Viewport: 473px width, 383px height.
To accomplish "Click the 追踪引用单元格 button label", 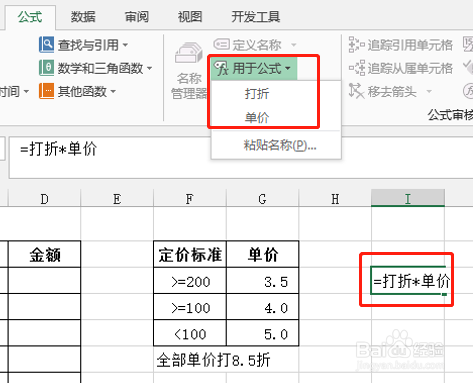I will pos(410,45).
